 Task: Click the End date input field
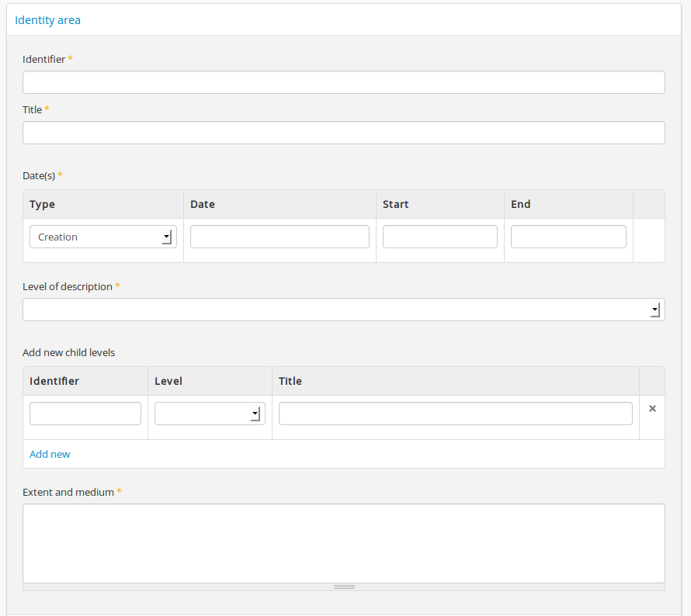point(568,237)
